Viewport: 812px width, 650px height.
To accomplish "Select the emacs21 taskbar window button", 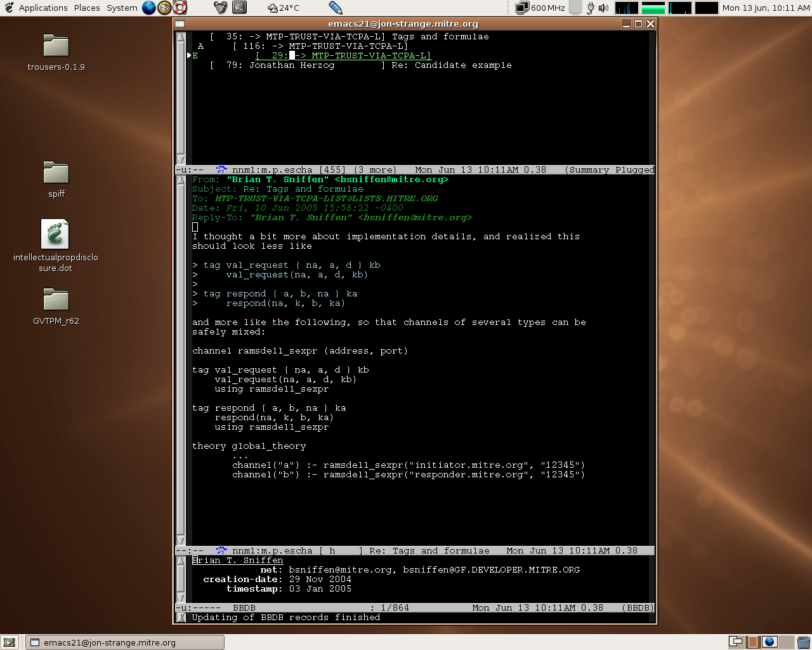I will pos(124,642).
